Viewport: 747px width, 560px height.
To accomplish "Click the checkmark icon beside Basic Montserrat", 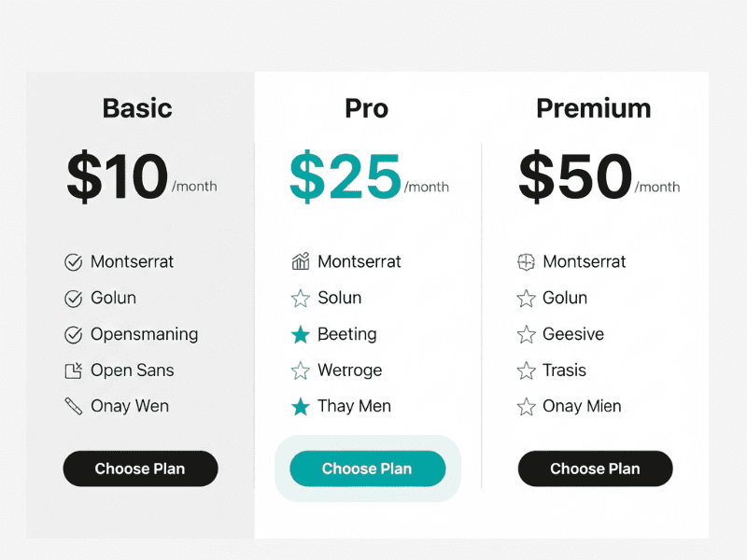I will 74,262.
